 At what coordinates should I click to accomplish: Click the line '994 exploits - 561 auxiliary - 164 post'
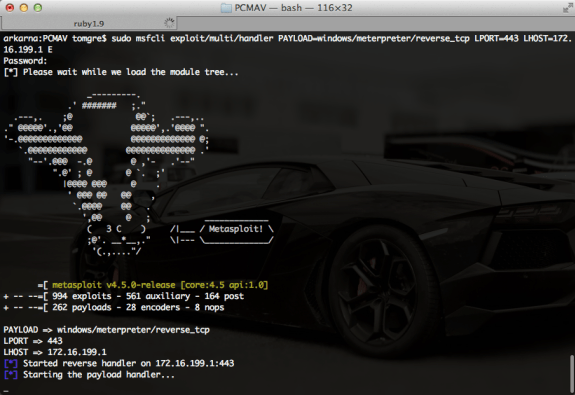(148, 296)
